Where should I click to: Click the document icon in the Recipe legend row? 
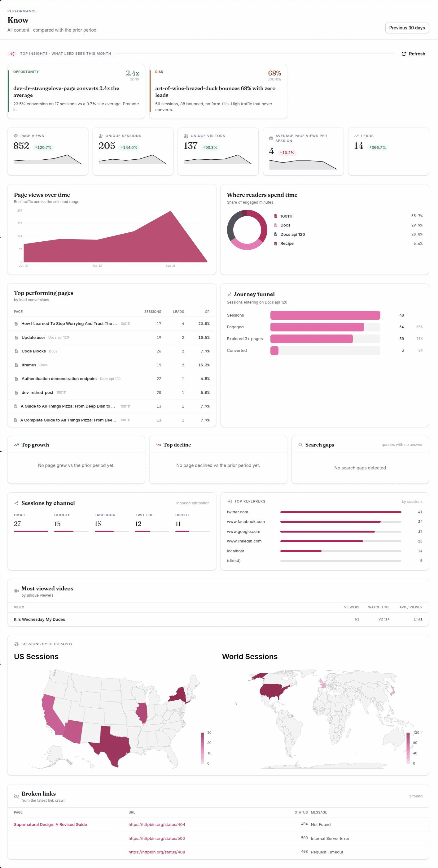pyautogui.click(x=276, y=243)
